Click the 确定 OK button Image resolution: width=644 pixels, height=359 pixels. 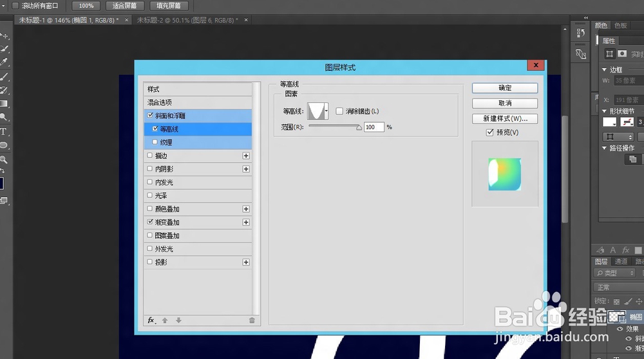[505, 87]
